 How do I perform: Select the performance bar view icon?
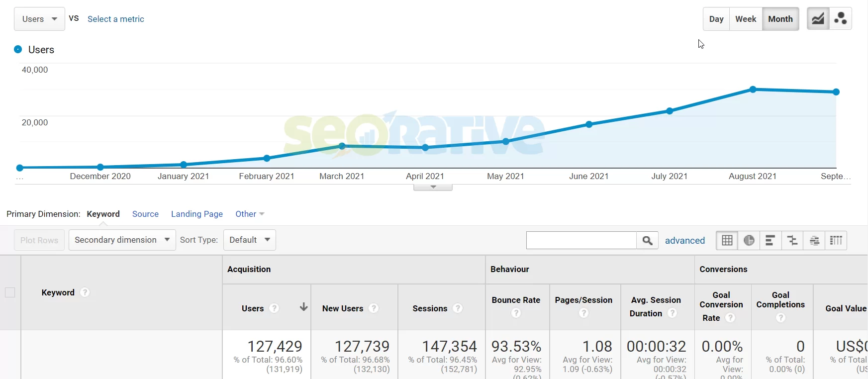(x=771, y=241)
